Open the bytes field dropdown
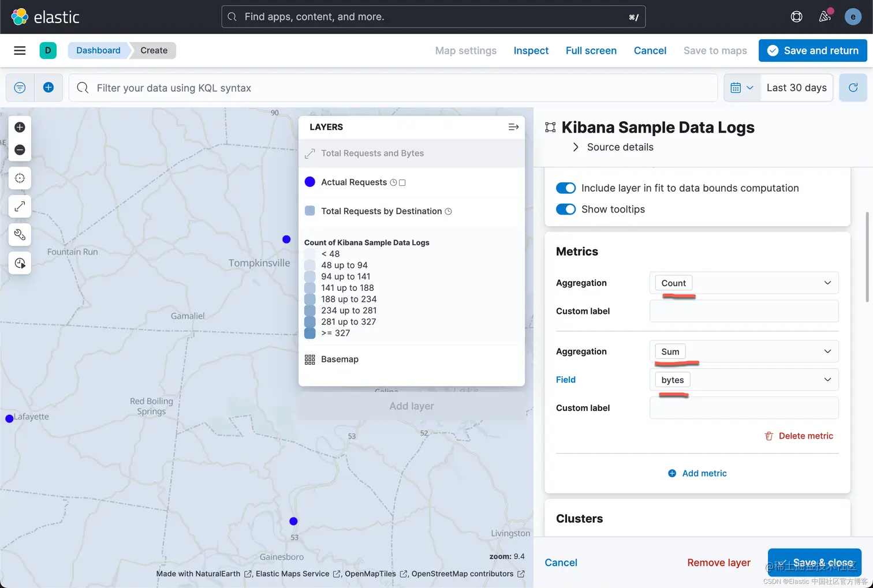Viewport: 873px width, 588px height. point(744,380)
